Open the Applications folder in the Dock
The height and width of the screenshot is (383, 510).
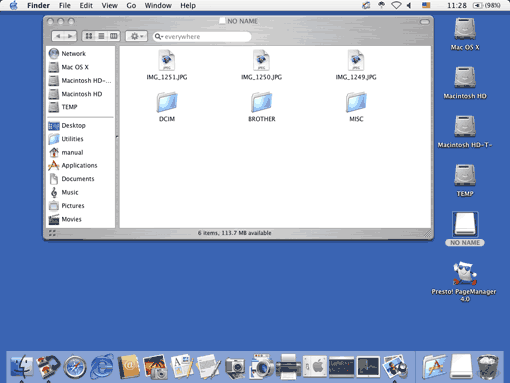click(434, 367)
